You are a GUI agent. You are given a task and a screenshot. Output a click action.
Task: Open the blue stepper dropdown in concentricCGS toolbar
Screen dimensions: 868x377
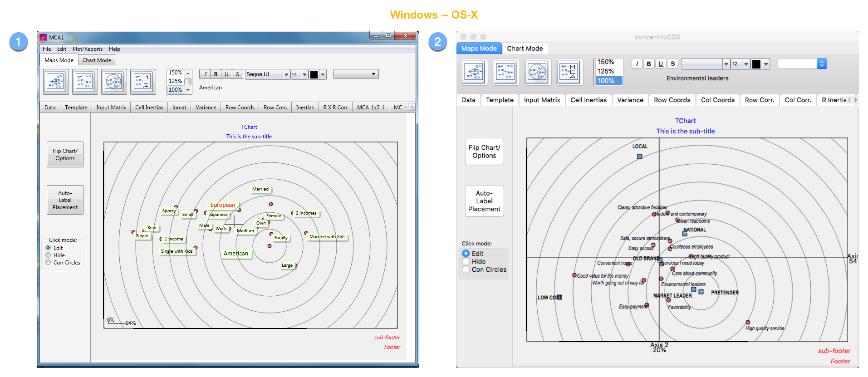pos(822,64)
